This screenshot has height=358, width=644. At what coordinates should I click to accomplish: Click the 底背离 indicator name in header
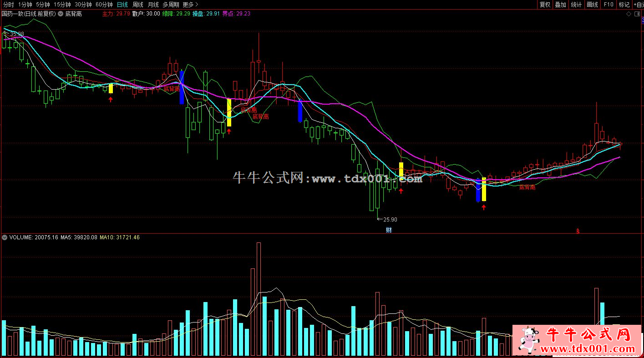[74, 14]
